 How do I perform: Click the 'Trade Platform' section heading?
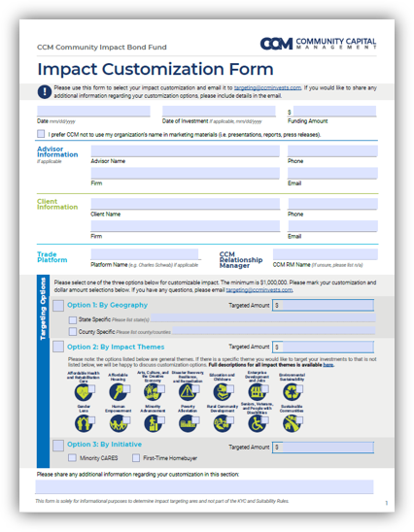pos(52,257)
